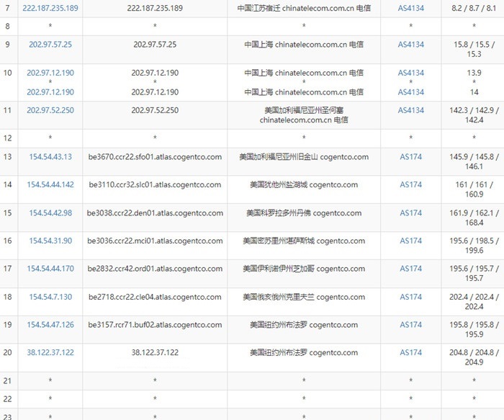The height and width of the screenshot is (420, 504).
Task: Click AS174 link in hop 16 row
Action: pos(411,241)
